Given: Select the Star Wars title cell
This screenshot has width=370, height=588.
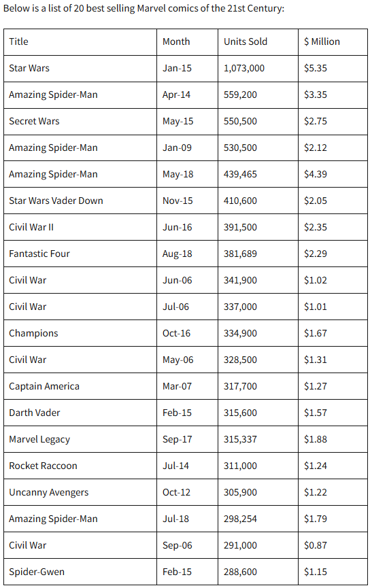Looking at the screenshot, I should click(80, 69).
